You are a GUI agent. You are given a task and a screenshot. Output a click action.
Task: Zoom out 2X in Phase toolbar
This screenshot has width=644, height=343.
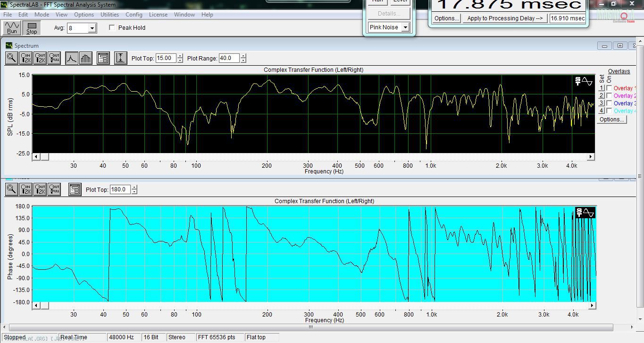coord(40,189)
